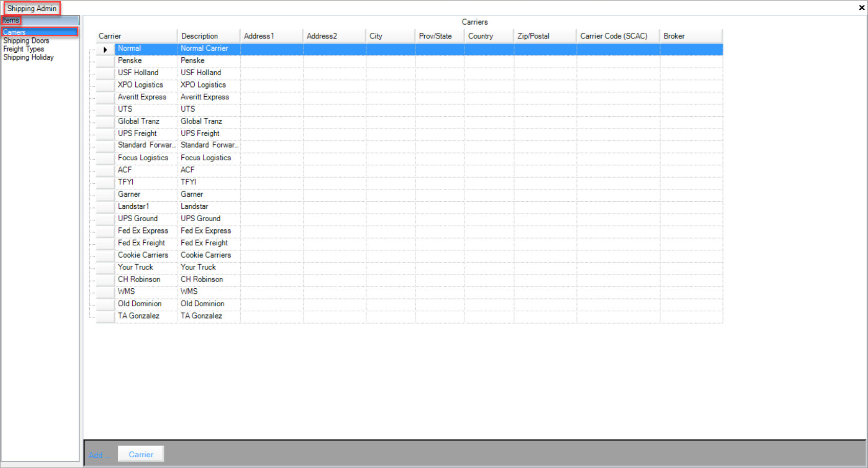Open Shipping Holiday in the sidebar
This screenshot has width=868, height=468.
[x=28, y=57]
